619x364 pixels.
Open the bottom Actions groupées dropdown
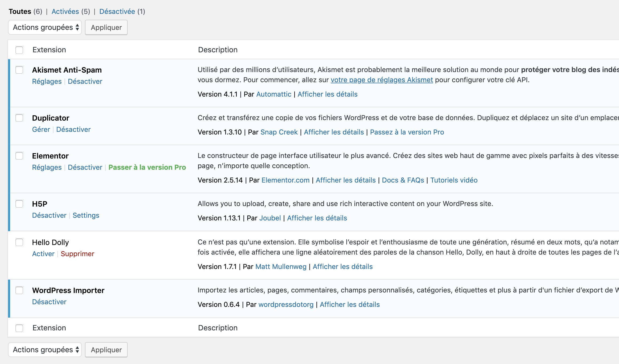pyautogui.click(x=45, y=350)
